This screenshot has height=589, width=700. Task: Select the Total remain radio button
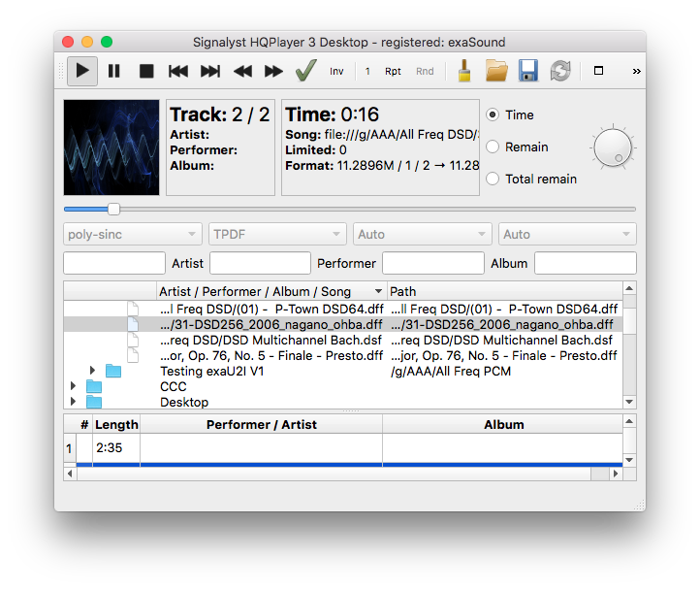tap(493, 179)
